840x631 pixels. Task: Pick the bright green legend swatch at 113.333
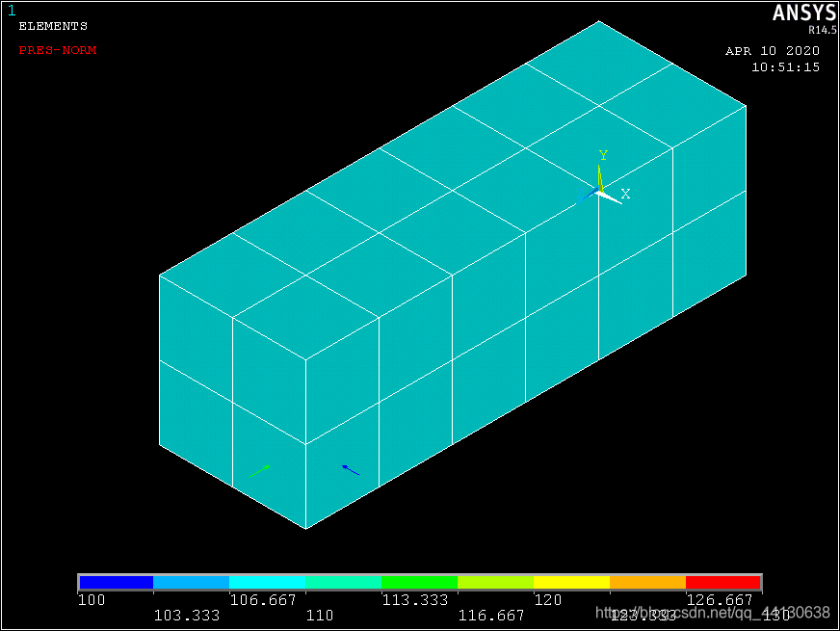click(x=419, y=583)
